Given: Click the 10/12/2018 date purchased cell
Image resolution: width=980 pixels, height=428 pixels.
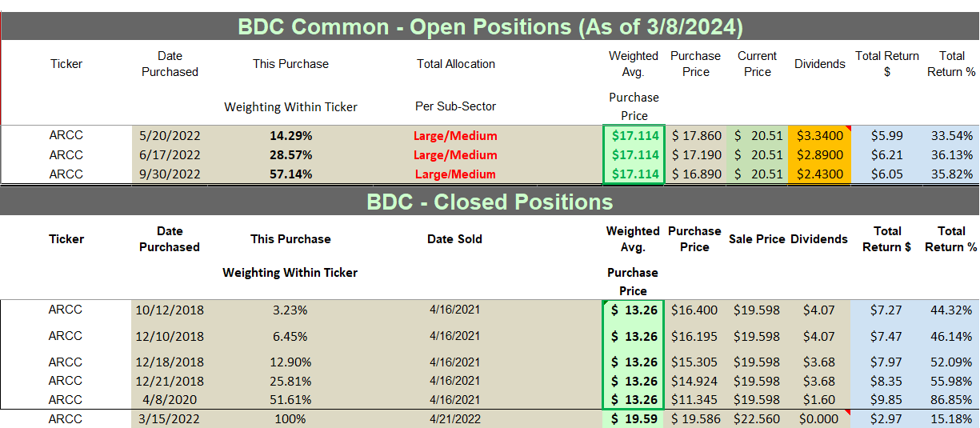Looking at the screenshot, I should pyautogui.click(x=170, y=310).
